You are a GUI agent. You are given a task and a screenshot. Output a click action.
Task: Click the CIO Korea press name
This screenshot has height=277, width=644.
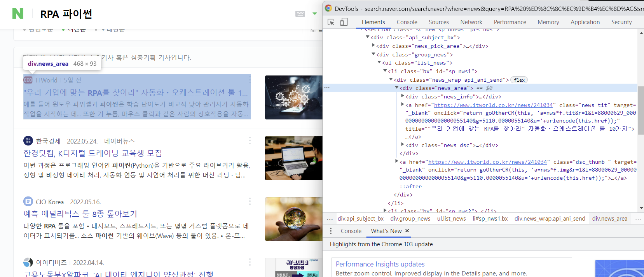pos(50,202)
